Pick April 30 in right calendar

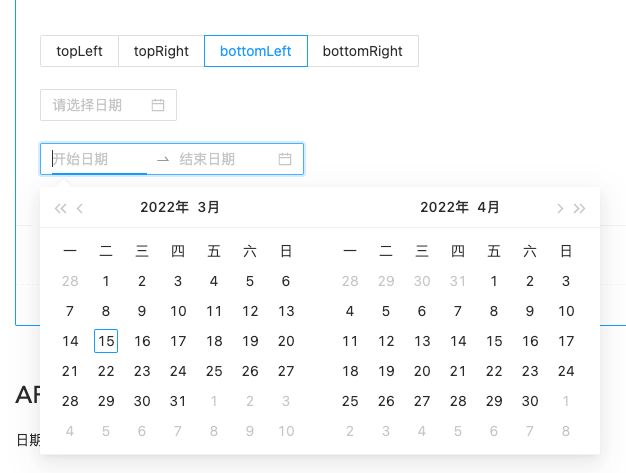point(530,401)
